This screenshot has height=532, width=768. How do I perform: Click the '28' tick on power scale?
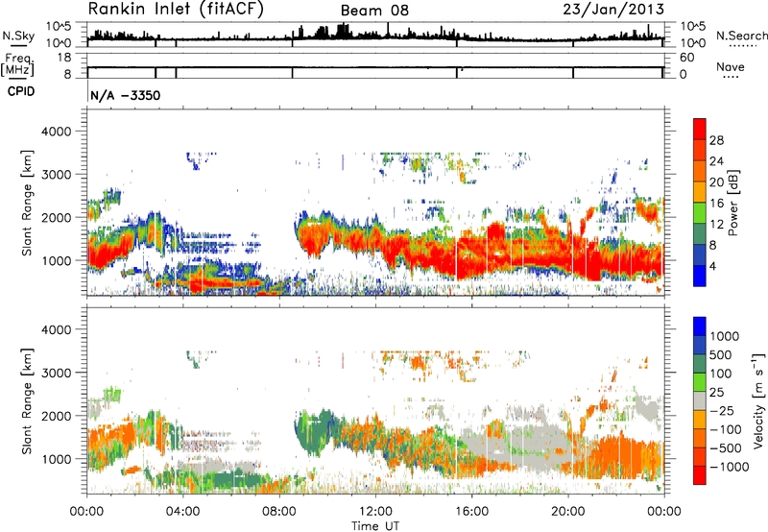(716, 140)
